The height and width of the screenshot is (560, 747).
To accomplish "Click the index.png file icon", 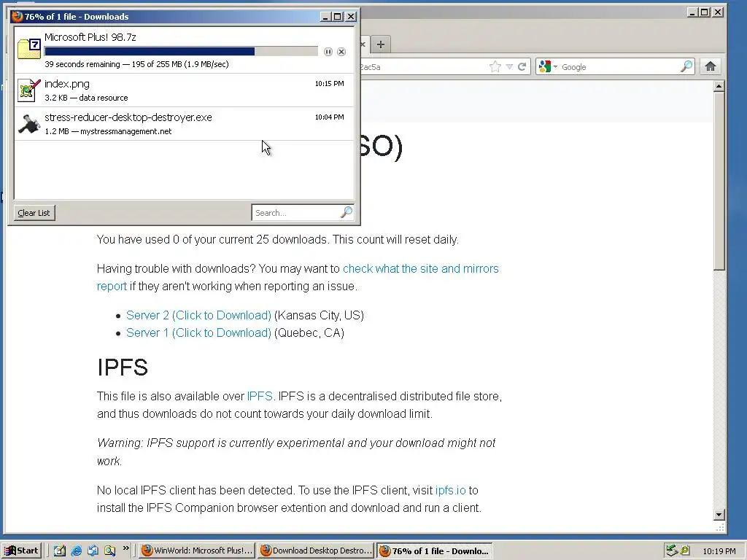I will pyautogui.click(x=28, y=90).
